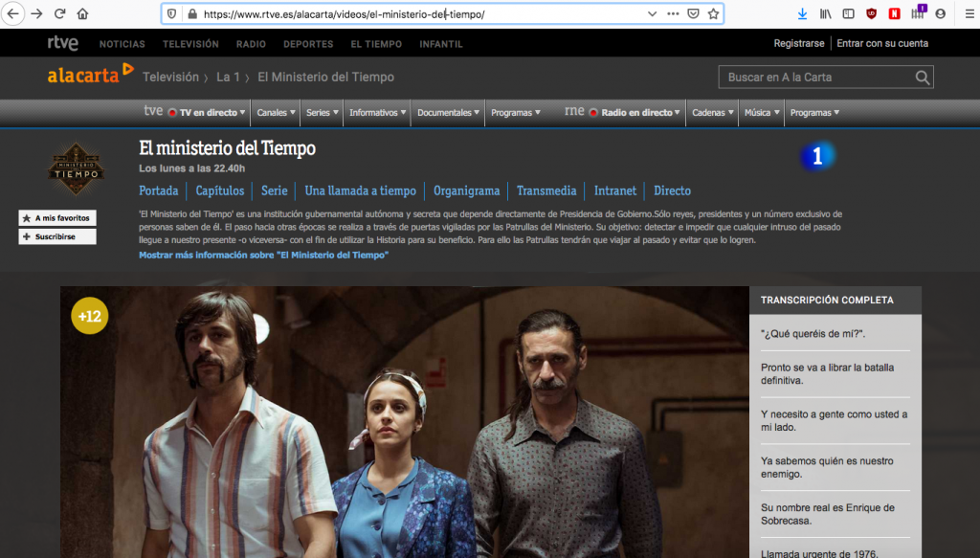The height and width of the screenshot is (558, 980).
Task: Click the rtve logo
Action: click(x=63, y=43)
